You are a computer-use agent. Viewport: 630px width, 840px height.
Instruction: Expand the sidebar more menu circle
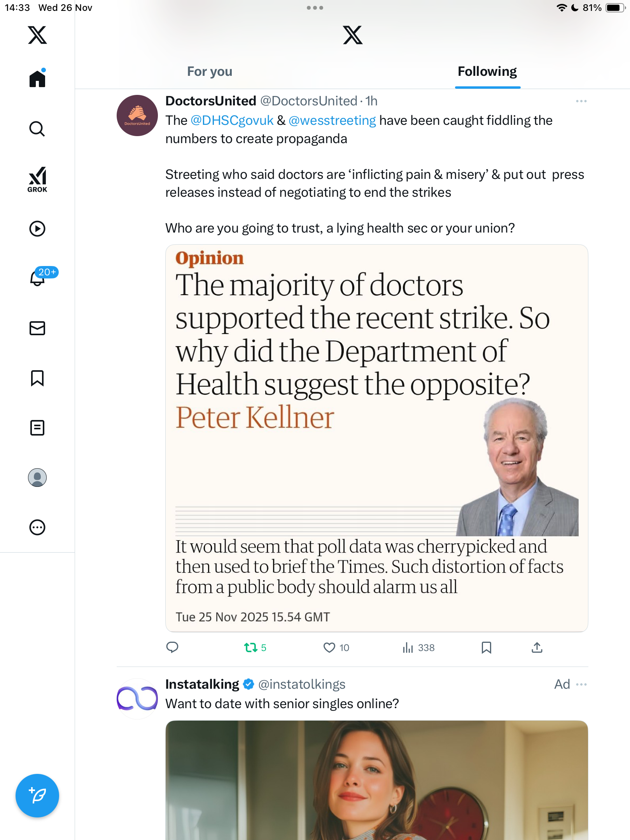click(x=37, y=527)
